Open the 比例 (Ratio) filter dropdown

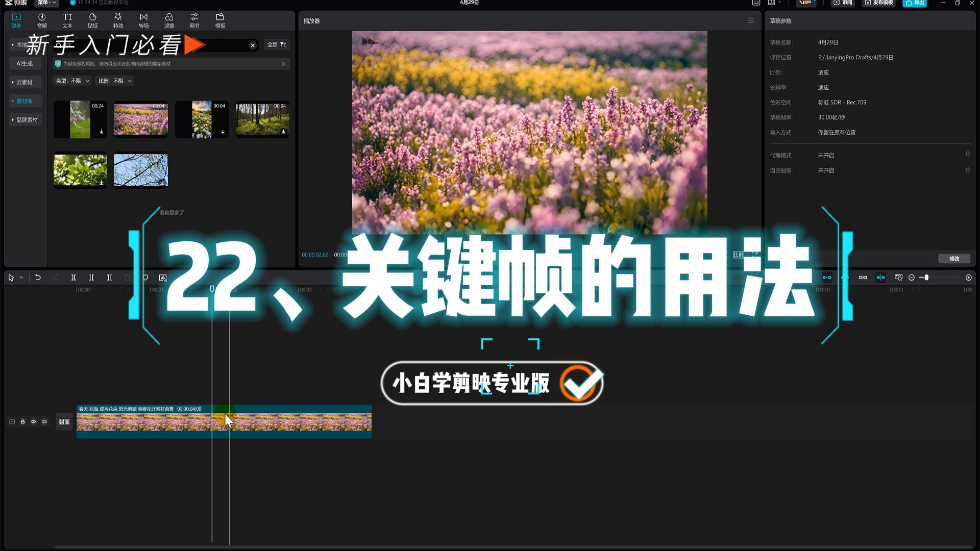tap(114, 81)
